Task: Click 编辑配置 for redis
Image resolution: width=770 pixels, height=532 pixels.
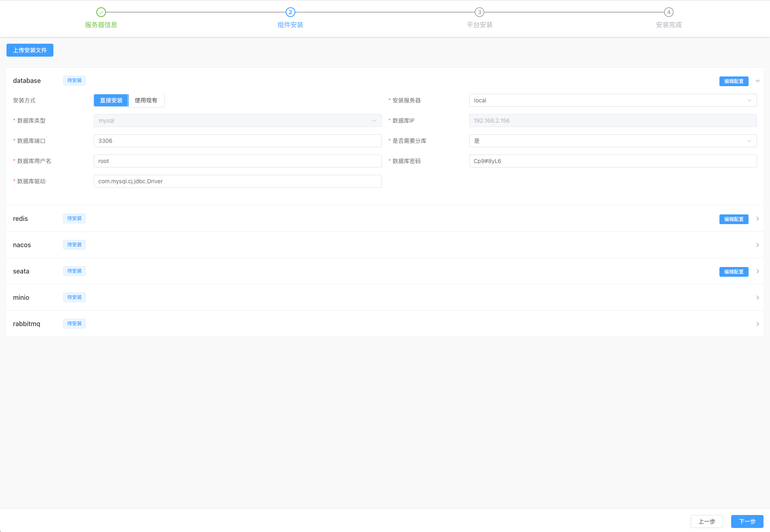Action: point(734,219)
